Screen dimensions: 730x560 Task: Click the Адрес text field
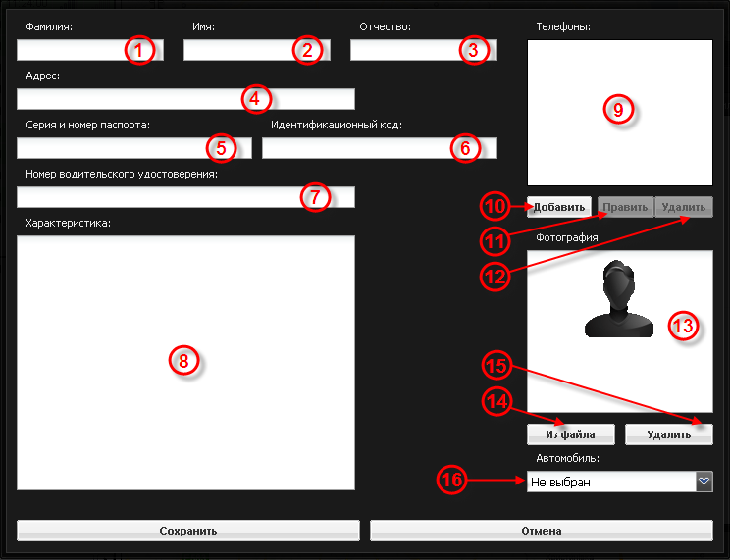click(x=128, y=99)
